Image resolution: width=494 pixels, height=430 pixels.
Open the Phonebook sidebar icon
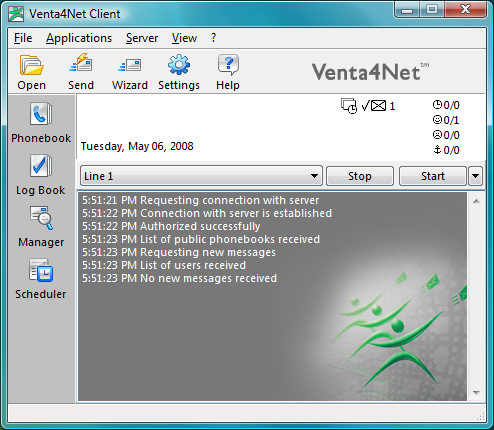(x=41, y=114)
